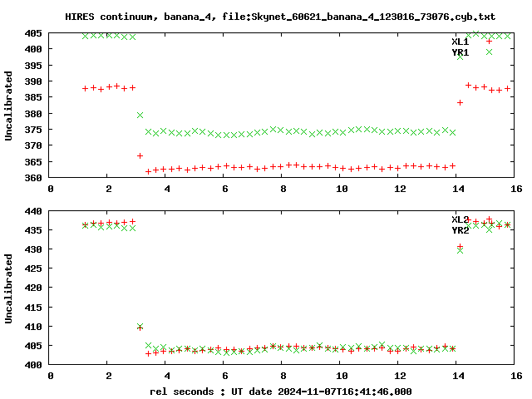
Task: Click the 'Uncalibrated' y-axis label of top plot
Action: point(8,106)
